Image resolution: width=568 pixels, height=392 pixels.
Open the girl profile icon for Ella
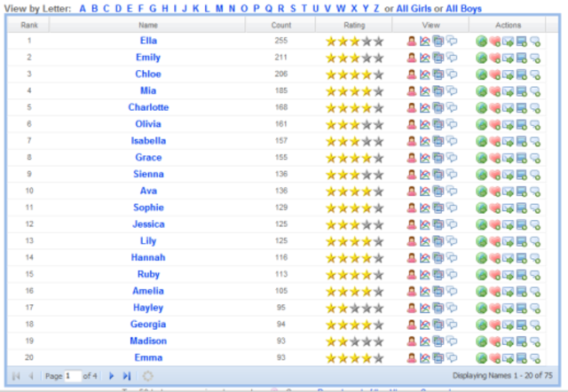(412, 41)
